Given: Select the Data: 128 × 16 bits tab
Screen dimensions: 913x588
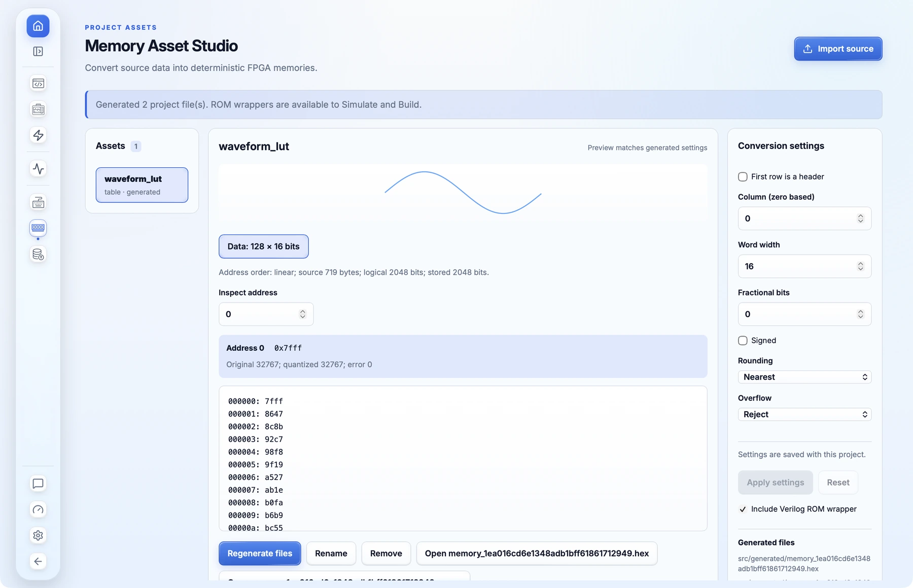Looking at the screenshot, I should click(263, 246).
